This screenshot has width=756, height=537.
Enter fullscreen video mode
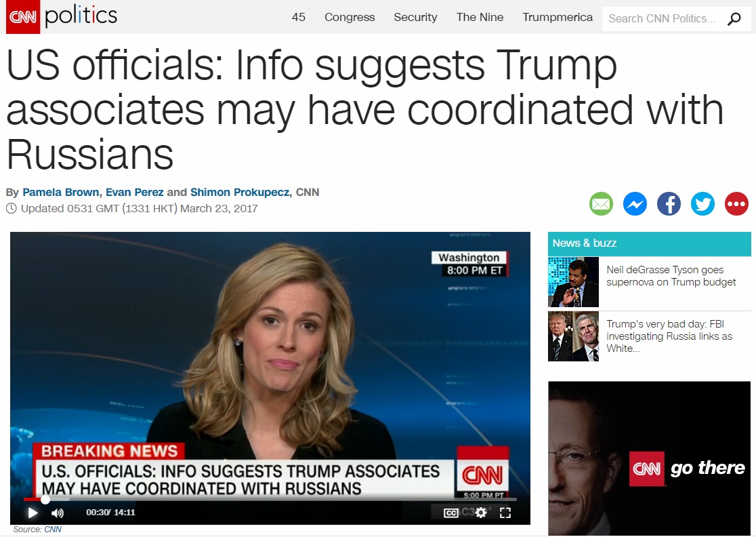click(x=505, y=513)
